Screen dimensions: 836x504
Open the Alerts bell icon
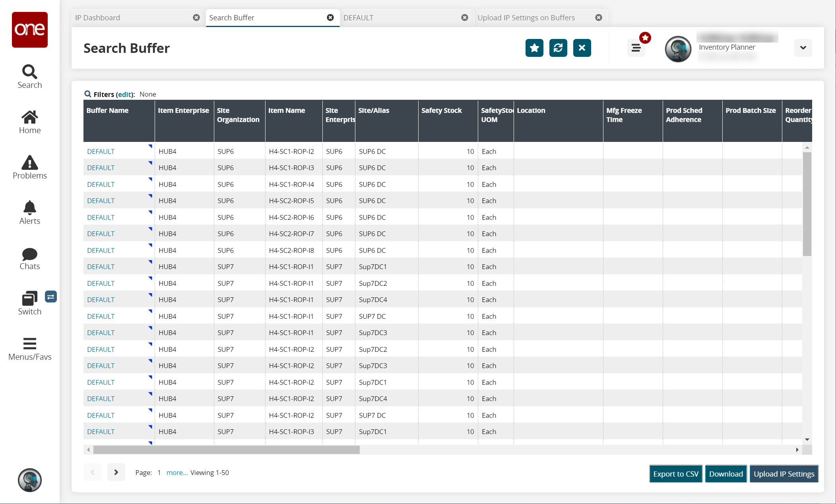click(x=29, y=208)
